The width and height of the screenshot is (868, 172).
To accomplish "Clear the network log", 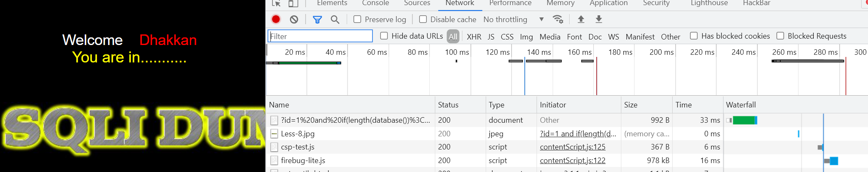I will (294, 19).
